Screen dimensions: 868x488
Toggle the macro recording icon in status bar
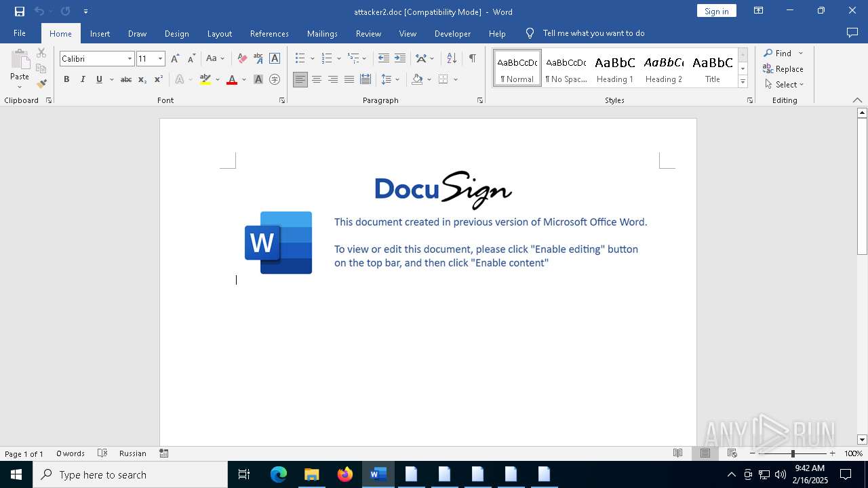(x=164, y=453)
